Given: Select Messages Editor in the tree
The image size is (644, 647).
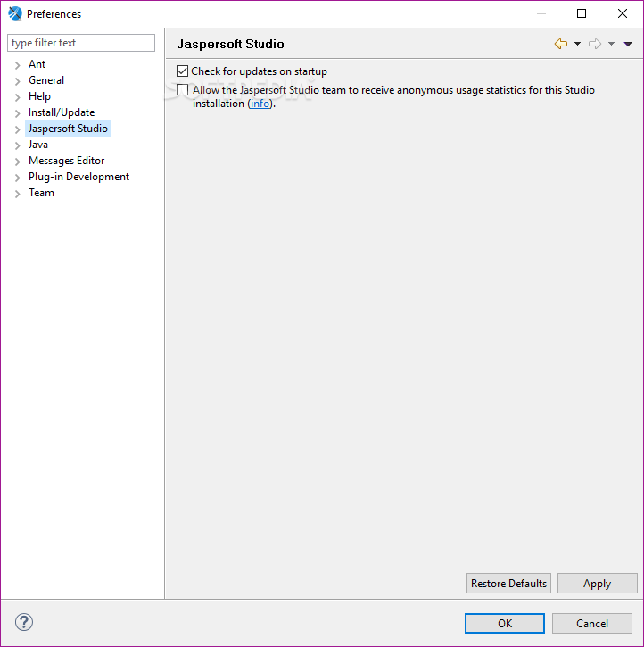Looking at the screenshot, I should [66, 161].
